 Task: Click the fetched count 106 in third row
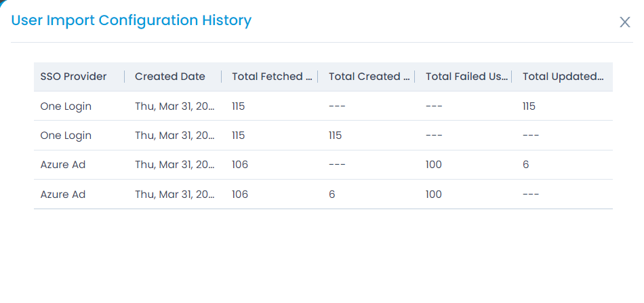tap(240, 165)
